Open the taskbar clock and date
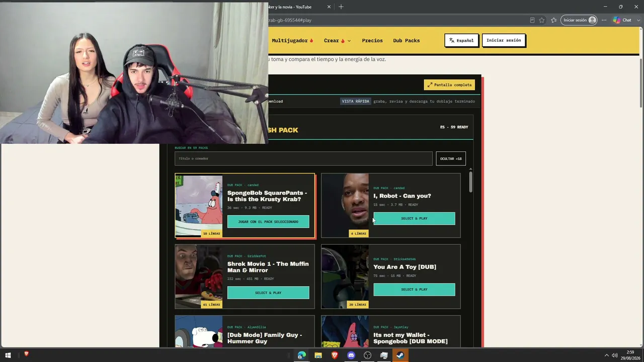Viewport: 644px width, 362px height. (630, 355)
